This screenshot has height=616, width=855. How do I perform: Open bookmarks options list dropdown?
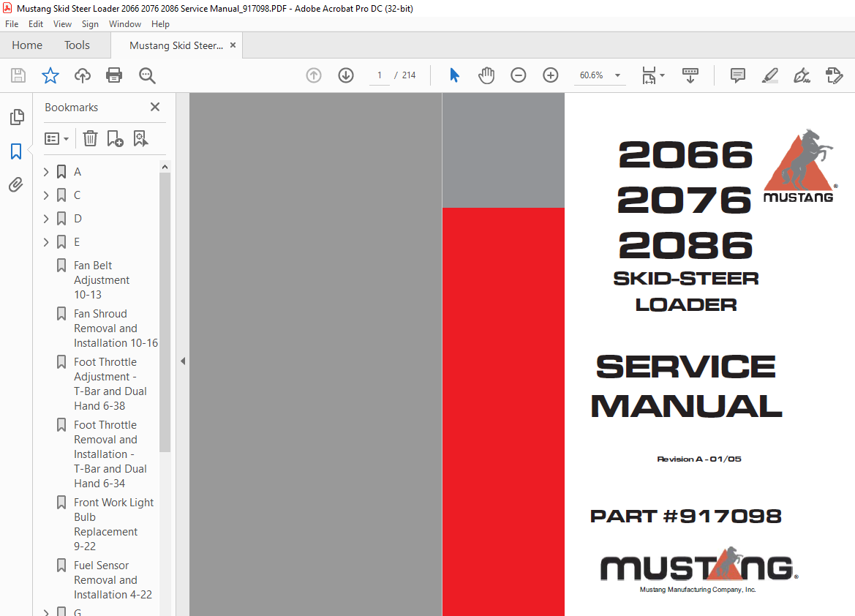click(57, 138)
